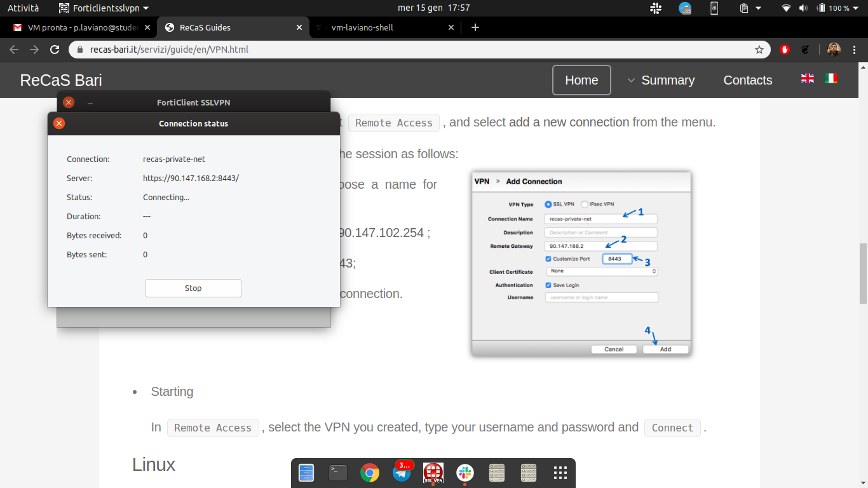Expand the Summary dropdown menu

661,80
